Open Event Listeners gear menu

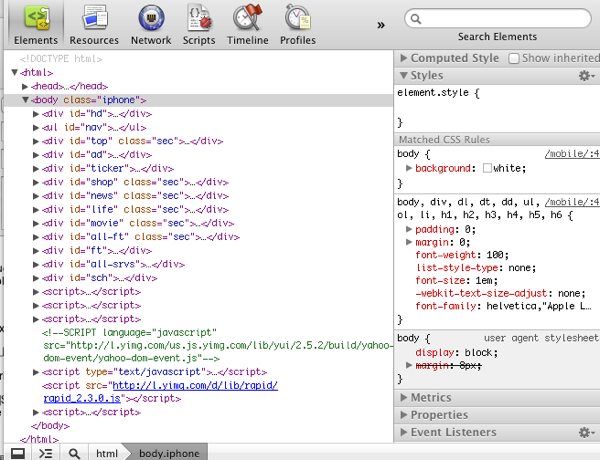[586, 432]
